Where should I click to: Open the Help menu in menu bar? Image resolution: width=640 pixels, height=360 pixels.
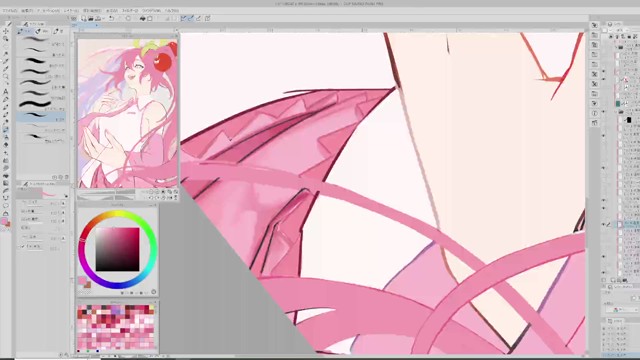tap(172, 11)
